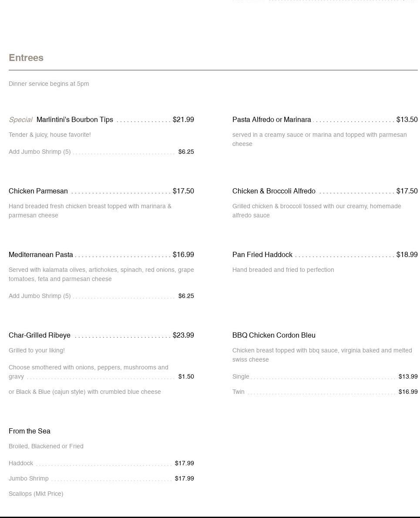420x518 pixels.
Task: Click the BBQ Chicken Cordon Bleu title
Action: 274,335
